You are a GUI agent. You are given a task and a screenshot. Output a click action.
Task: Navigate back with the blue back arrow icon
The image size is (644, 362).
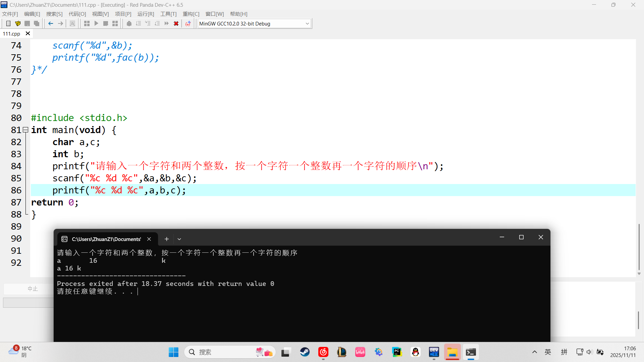(50, 23)
